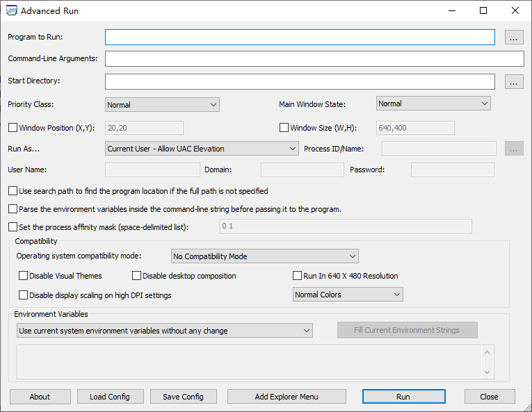Open the Priority Class dropdown
532x412 pixels.
[162, 105]
